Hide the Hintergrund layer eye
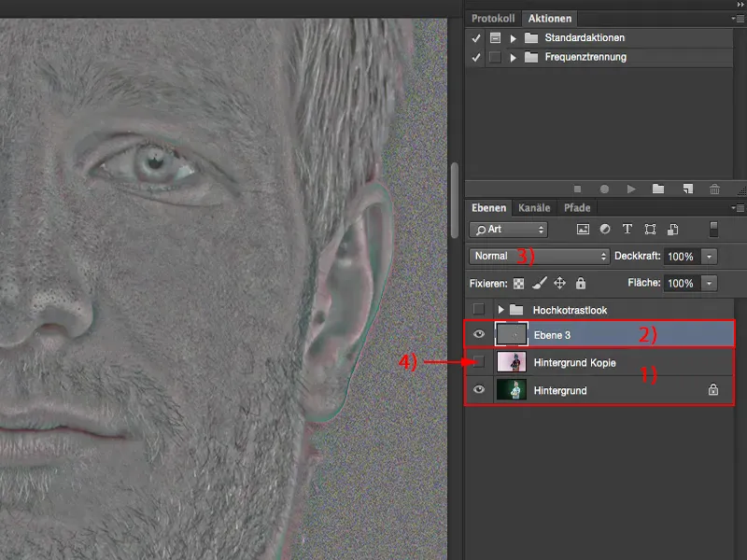This screenshot has width=747, height=560. pyautogui.click(x=479, y=389)
